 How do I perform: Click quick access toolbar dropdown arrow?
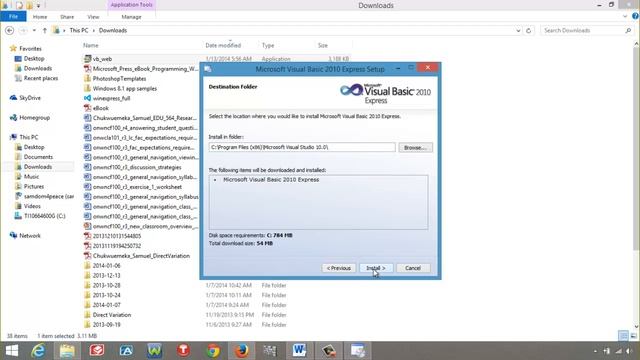pyautogui.click(x=38, y=6)
